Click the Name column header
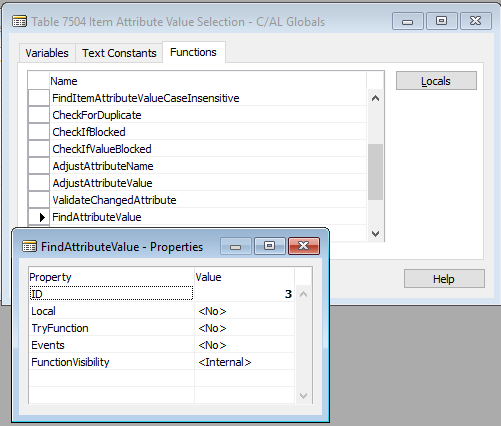 [208, 81]
